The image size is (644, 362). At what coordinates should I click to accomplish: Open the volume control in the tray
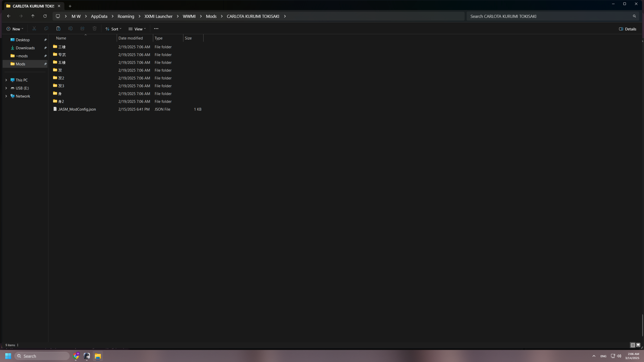pyautogui.click(x=619, y=356)
